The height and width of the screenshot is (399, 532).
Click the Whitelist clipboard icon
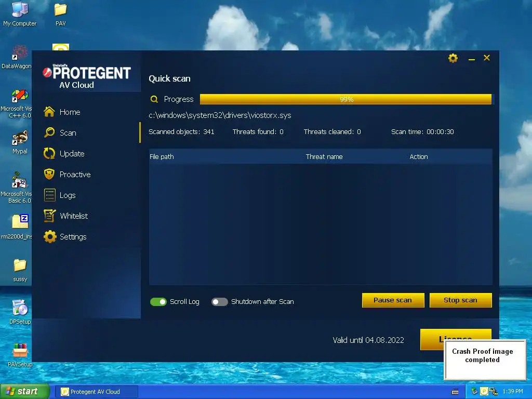pyautogui.click(x=49, y=216)
